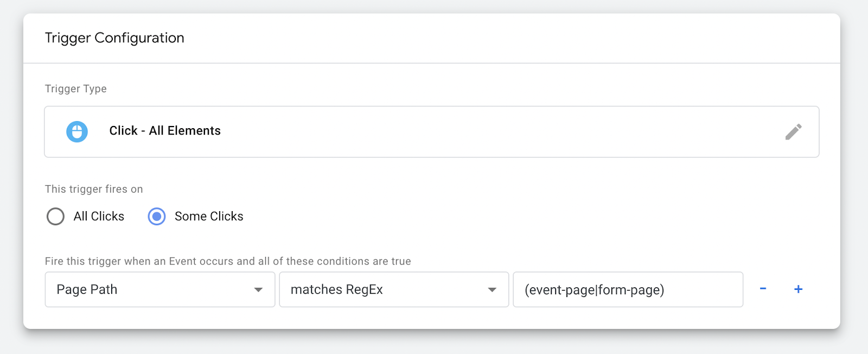Click the "Trigger Type" label
The image size is (868, 354).
pos(75,88)
